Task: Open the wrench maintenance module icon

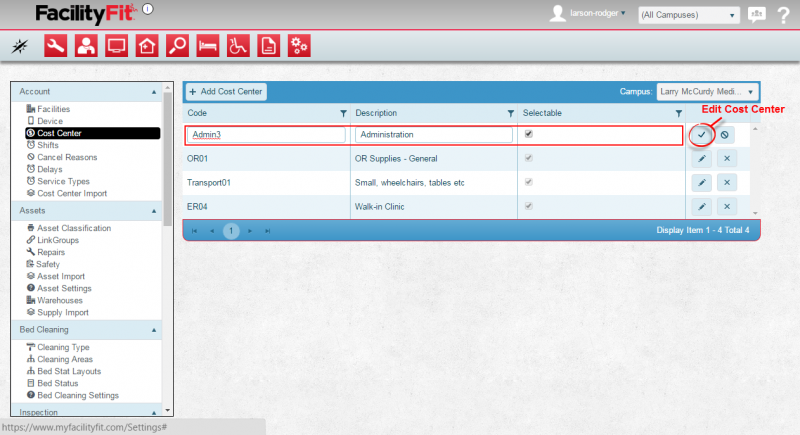Action: [55, 46]
